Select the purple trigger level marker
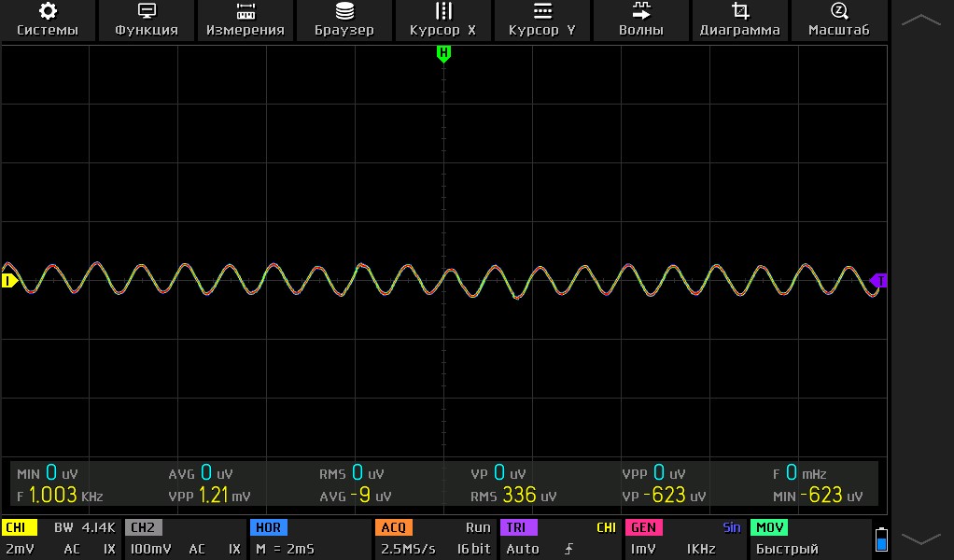The image size is (954, 560). (877, 280)
